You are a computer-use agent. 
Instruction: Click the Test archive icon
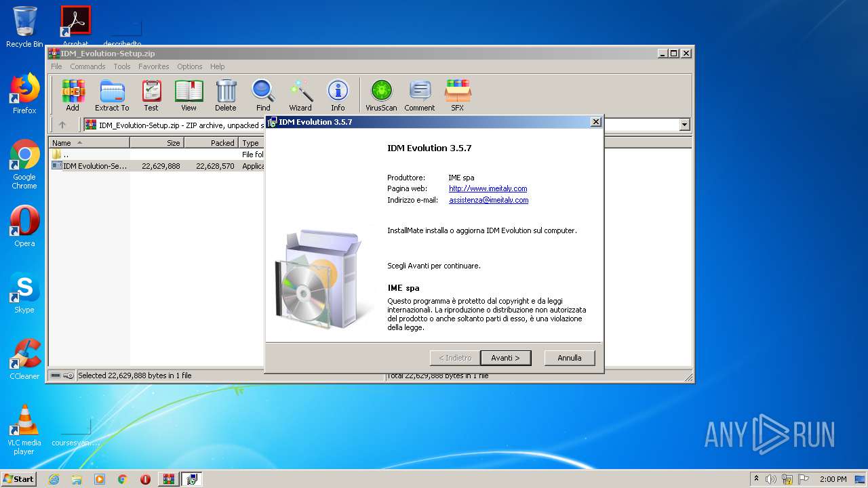pos(151,96)
